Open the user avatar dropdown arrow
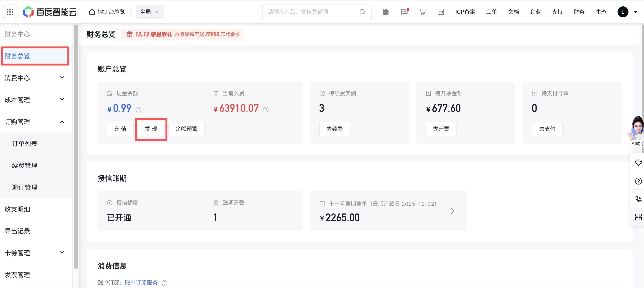Viewport: 644px width, 288px height. coord(636,12)
